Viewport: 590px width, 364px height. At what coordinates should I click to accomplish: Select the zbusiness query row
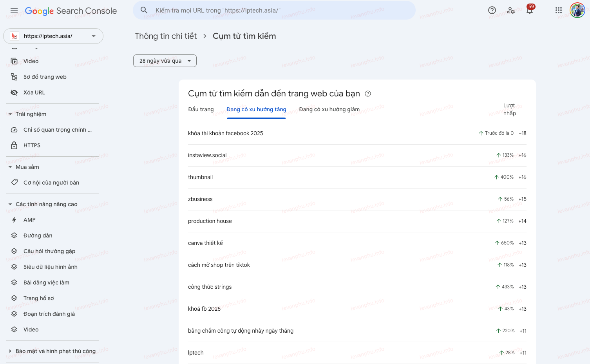pos(357,199)
